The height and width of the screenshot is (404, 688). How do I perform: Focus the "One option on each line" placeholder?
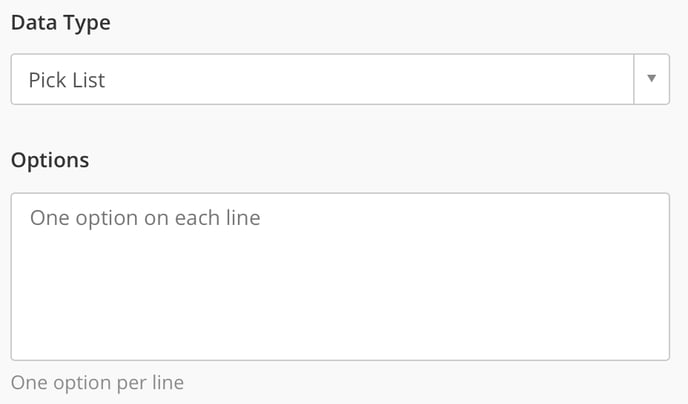pos(145,217)
